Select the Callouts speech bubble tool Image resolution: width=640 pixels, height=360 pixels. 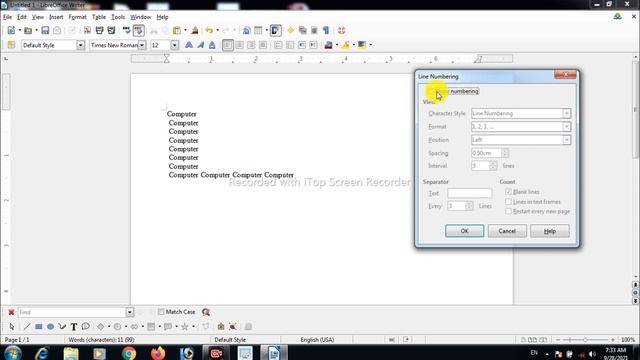pos(85,327)
